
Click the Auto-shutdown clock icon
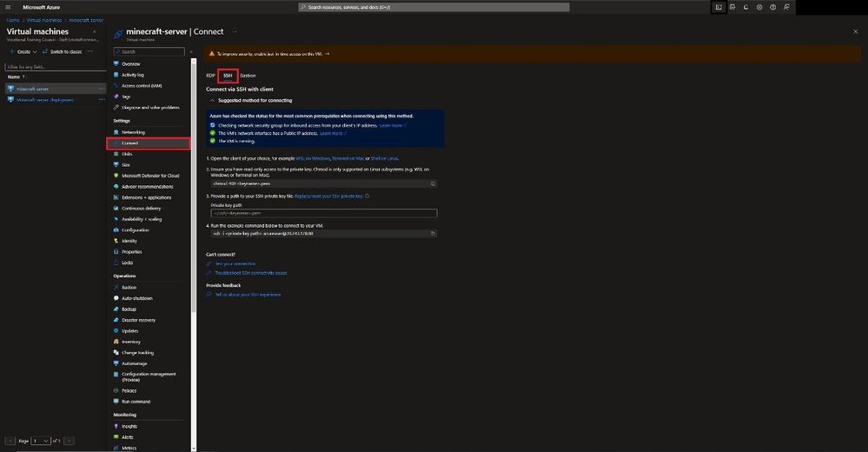click(x=116, y=298)
